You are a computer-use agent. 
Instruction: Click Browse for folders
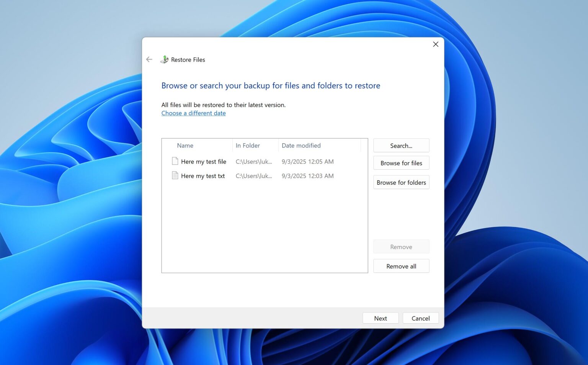pos(401,182)
